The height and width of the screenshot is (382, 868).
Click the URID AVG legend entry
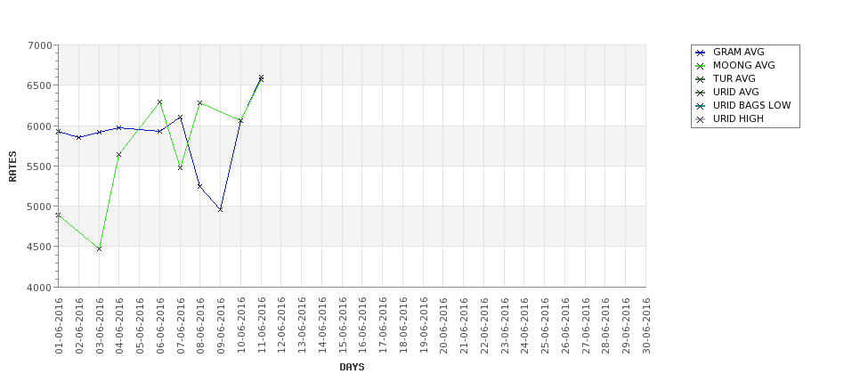(726, 92)
